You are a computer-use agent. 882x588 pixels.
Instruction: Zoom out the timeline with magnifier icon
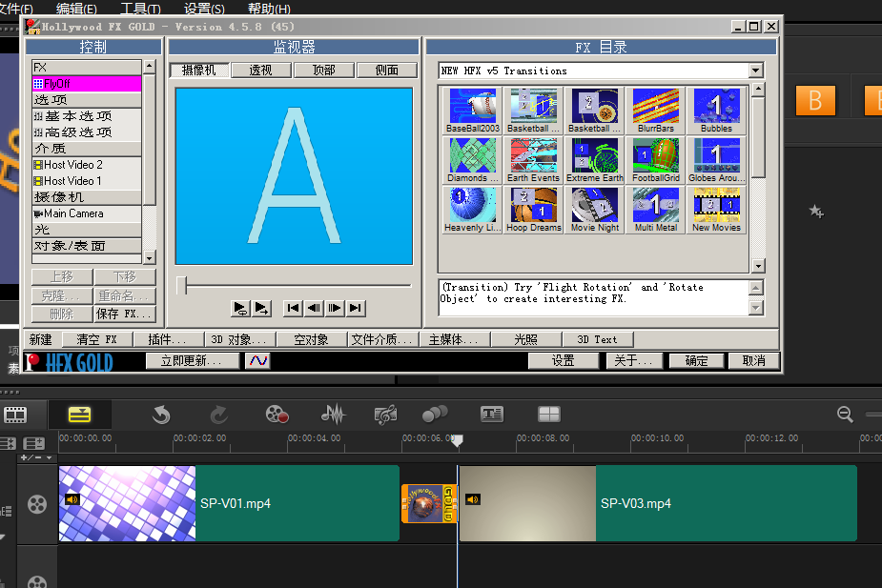click(x=845, y=415)
